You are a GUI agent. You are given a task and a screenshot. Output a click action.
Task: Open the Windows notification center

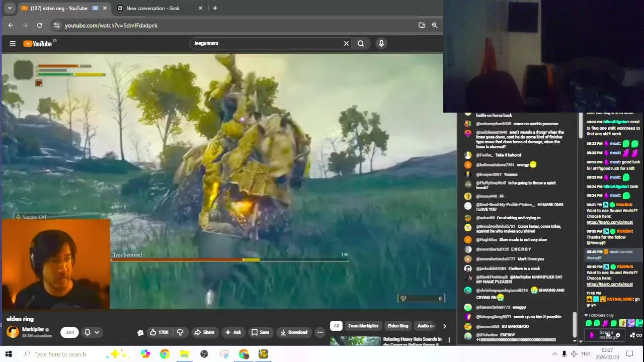point(629,354)
